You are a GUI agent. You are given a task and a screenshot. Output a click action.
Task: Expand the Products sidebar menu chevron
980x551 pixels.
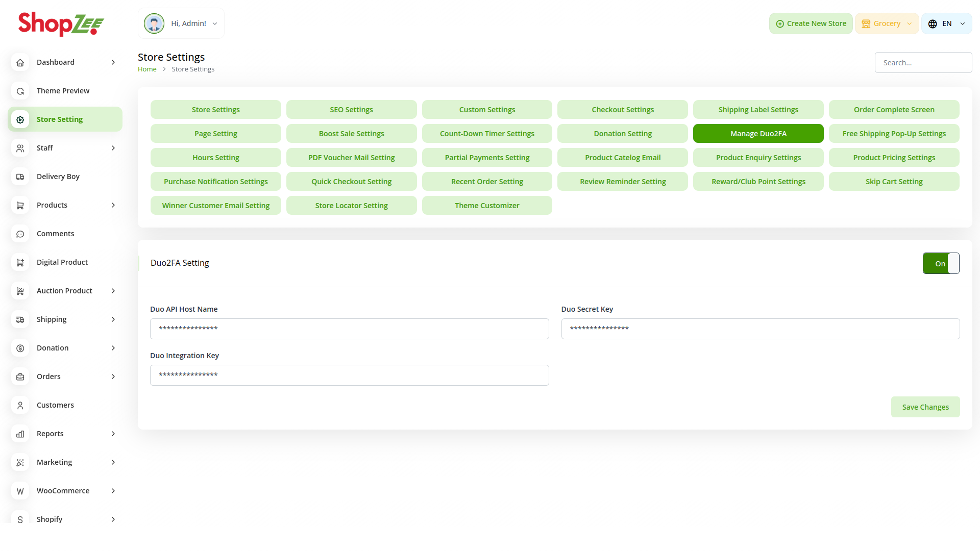[113, 205]
